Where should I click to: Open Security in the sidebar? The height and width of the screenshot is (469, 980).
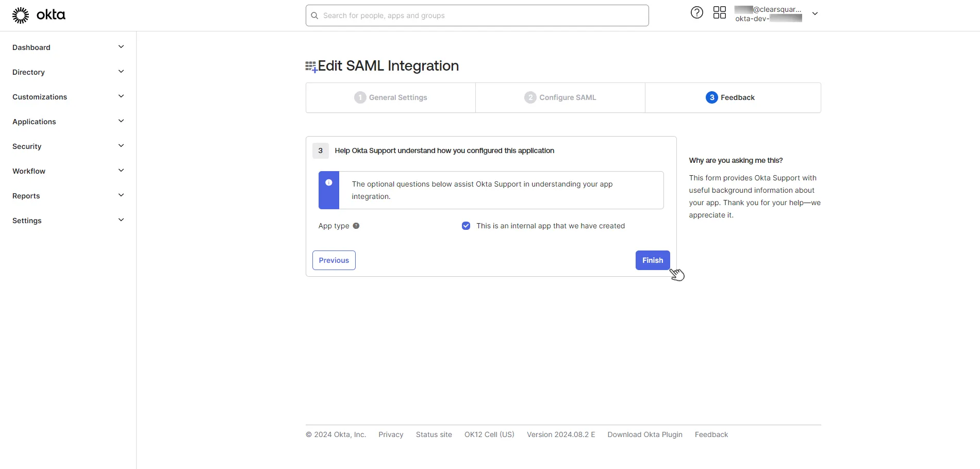(x=27, y=146)
